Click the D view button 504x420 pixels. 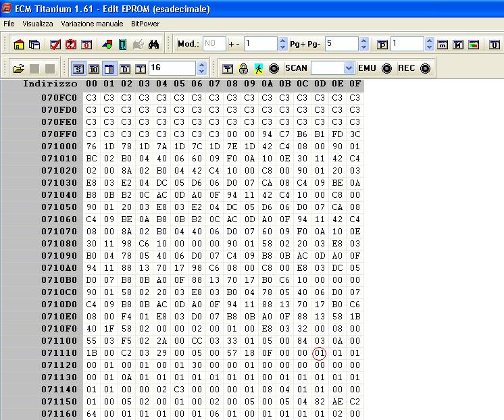(125, 69)
